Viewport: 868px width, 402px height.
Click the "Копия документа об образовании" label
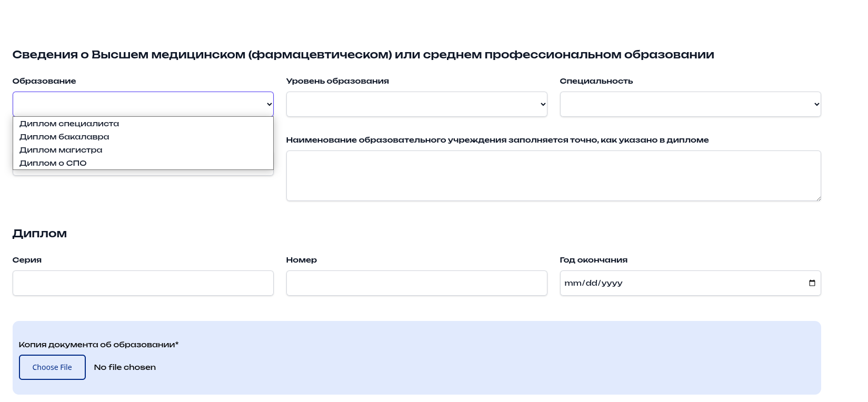pyautogui.click(x=98, y=345)
